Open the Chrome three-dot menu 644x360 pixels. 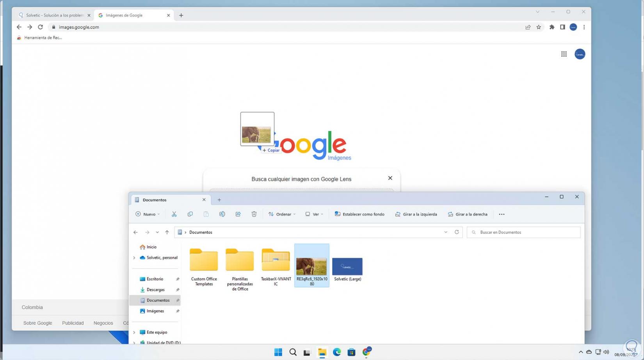pyautogui.click(x=584, y=27)
